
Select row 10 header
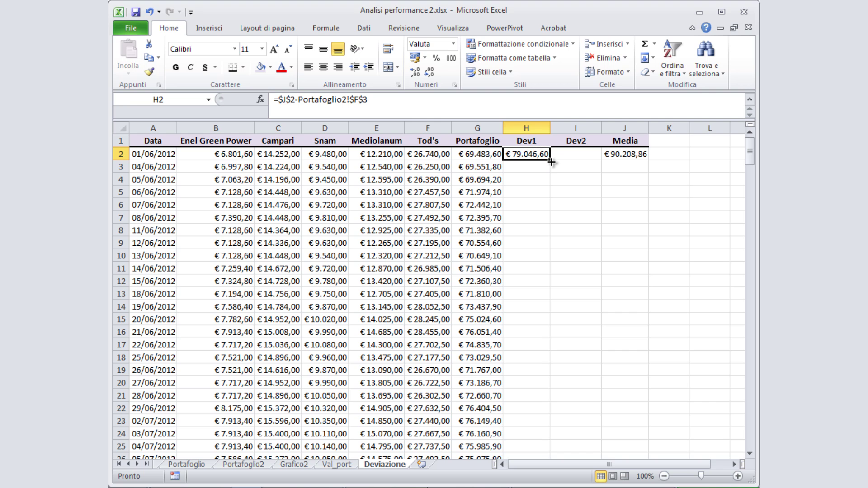tap(121, 256)
